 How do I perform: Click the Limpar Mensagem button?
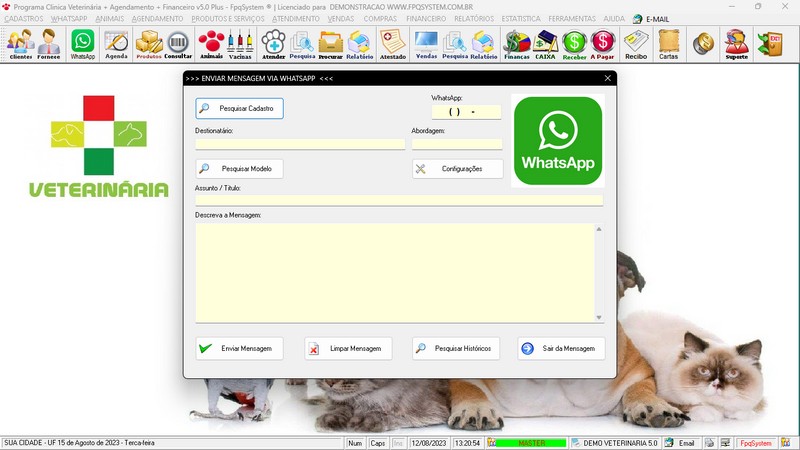point(348,348)
